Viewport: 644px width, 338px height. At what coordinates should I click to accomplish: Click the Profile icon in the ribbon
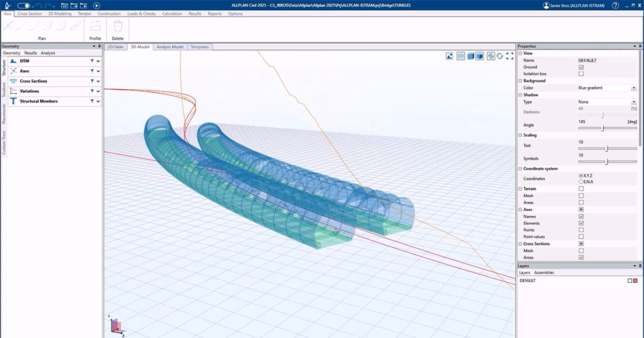(95, 26)
